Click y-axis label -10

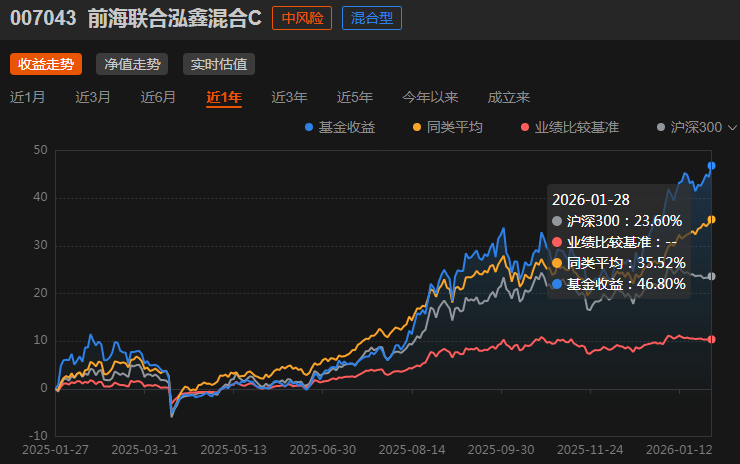(x=38, y=435)
